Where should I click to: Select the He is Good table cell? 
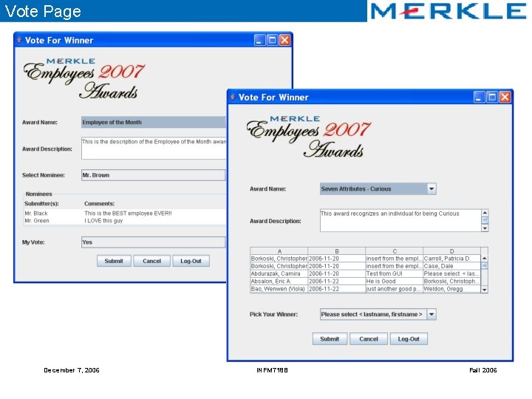click(x=395, y=282)
